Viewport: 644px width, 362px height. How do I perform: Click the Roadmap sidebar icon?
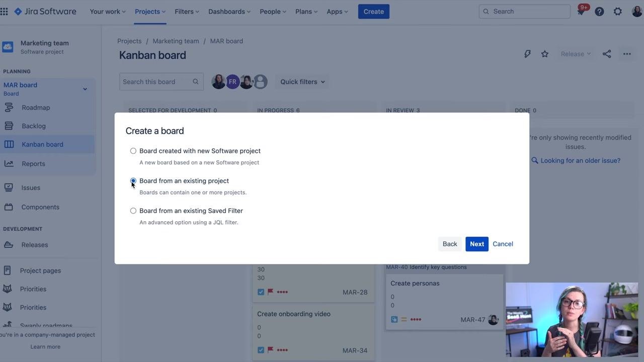click(9, 108)
